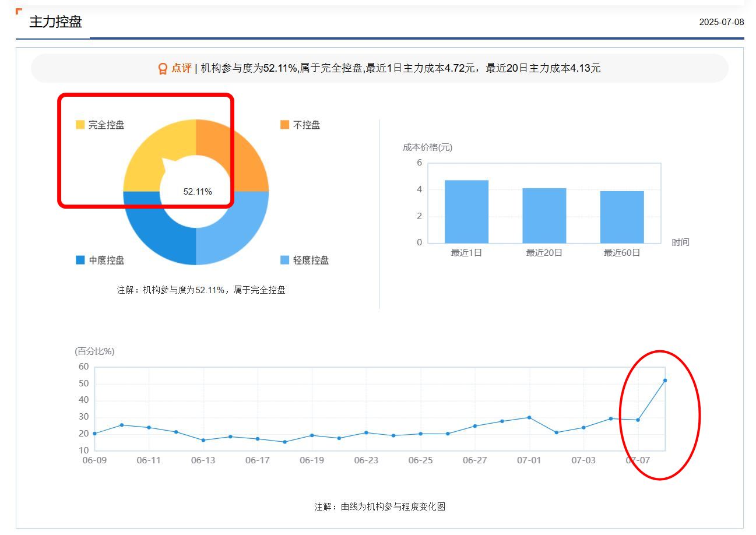
Task: Click the 06-23 x-axis date label
Action: coord(366,460)
